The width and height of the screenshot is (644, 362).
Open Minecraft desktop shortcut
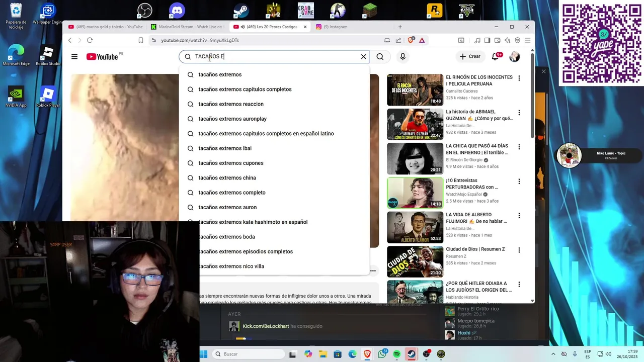click(x=370, y=10)
